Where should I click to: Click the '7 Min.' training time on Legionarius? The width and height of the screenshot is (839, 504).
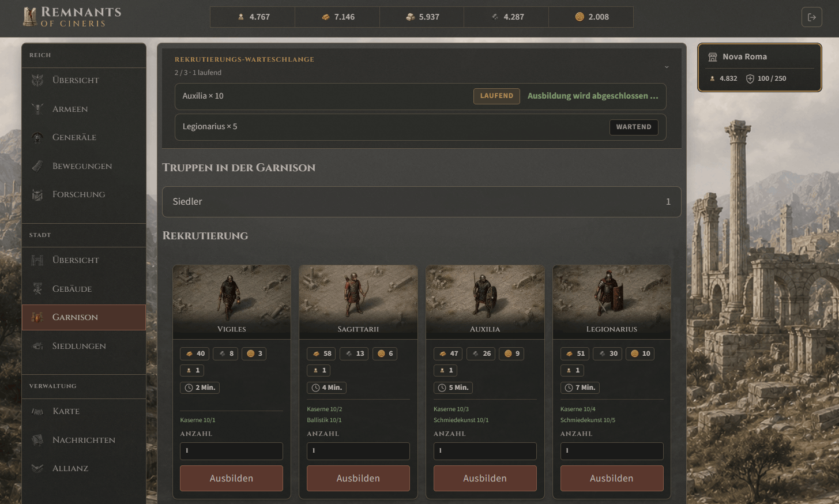(580, 388)
